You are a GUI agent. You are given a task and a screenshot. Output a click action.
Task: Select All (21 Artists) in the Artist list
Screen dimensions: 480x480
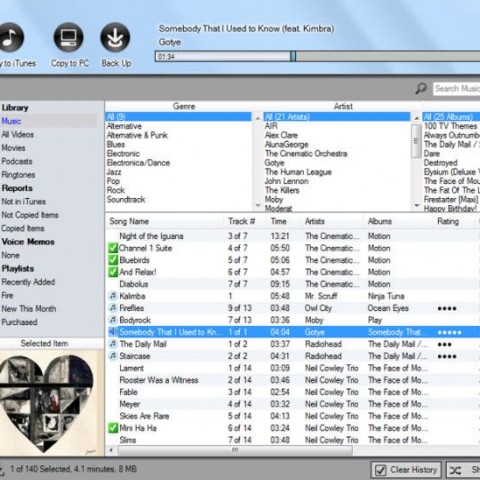[337, 117]
